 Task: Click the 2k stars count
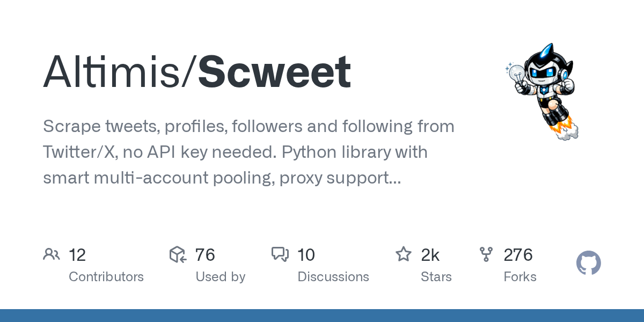point(430,255)
